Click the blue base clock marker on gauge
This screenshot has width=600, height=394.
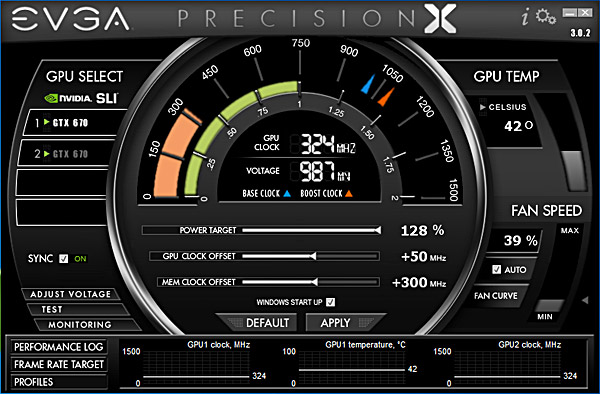[368, 84]
